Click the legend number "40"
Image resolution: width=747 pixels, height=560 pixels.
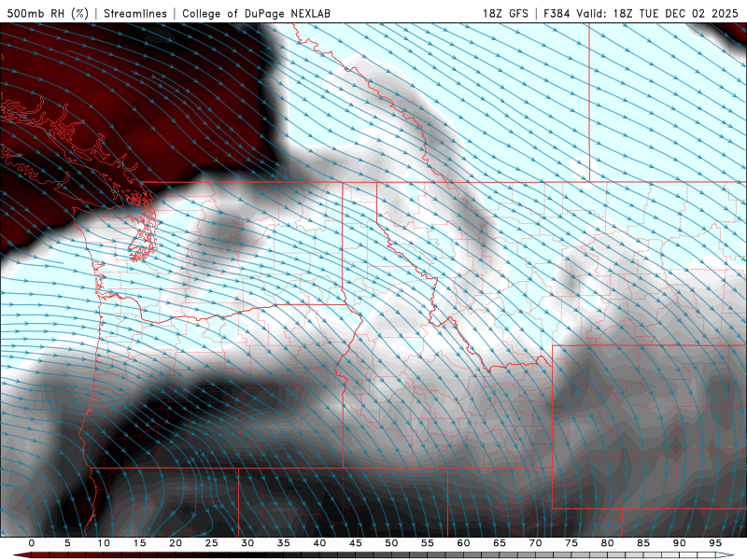pyautogui.click(x=319, y=543)
